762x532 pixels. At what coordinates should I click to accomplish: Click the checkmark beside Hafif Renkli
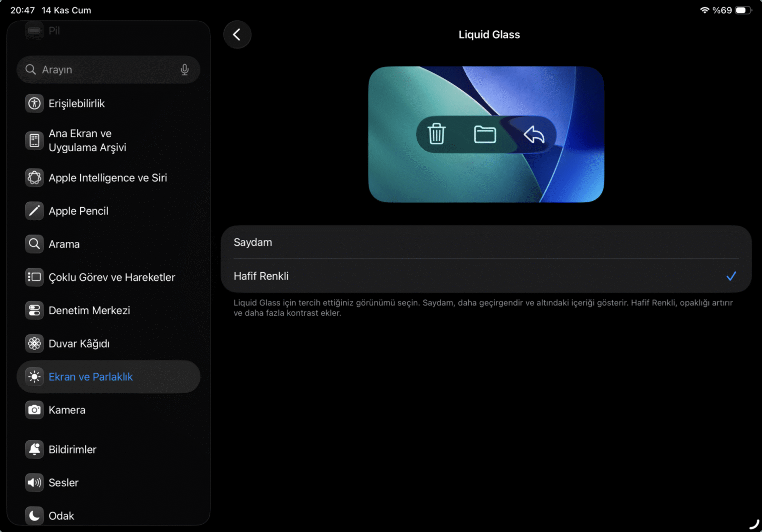point(731,276)
